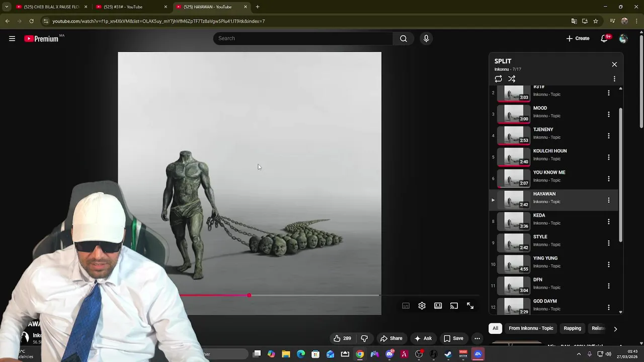644x362 pixels.
Task: Toggle loop playlist
Action: point(498,79)
